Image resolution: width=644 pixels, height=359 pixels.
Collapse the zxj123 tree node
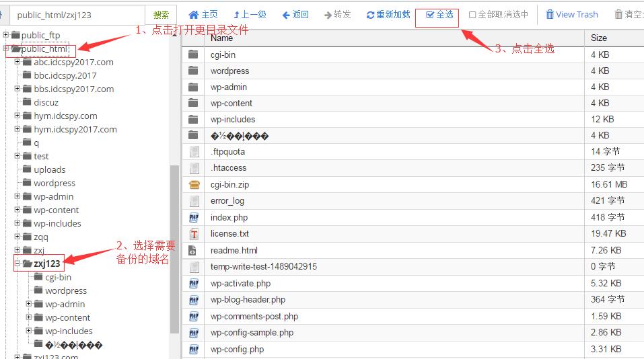pos(17,263)
